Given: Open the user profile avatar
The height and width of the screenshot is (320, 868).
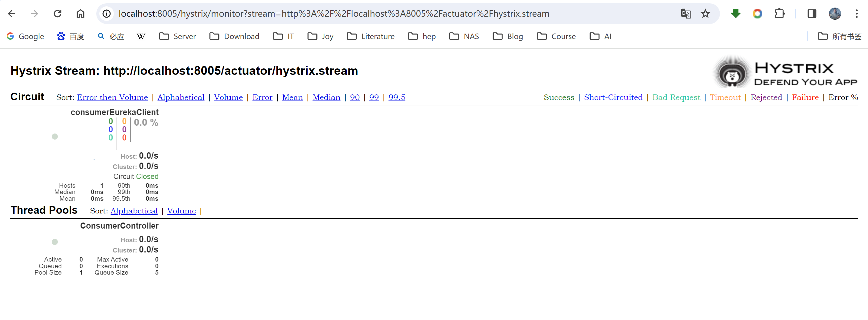Looking at the screenshot, I should click(835, 14).
